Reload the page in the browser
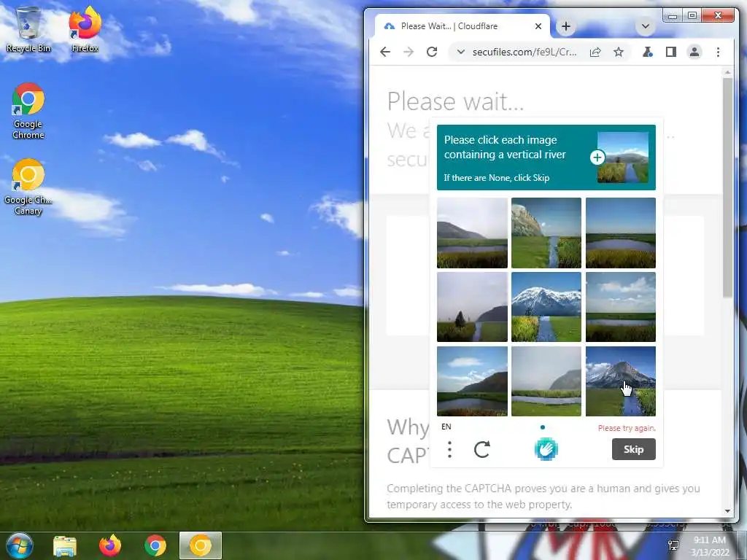This screenshot has height=560, width=747. [x=432, y=52]
